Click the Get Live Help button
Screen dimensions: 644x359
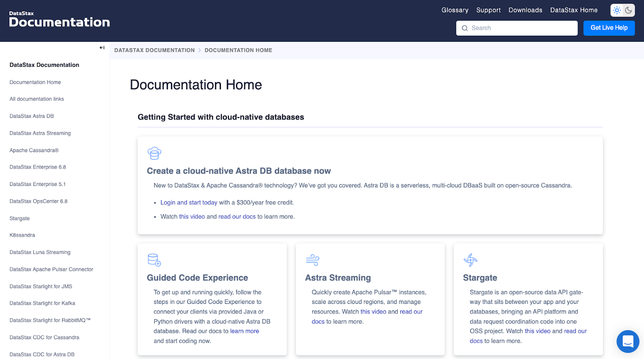pos(609,28)
